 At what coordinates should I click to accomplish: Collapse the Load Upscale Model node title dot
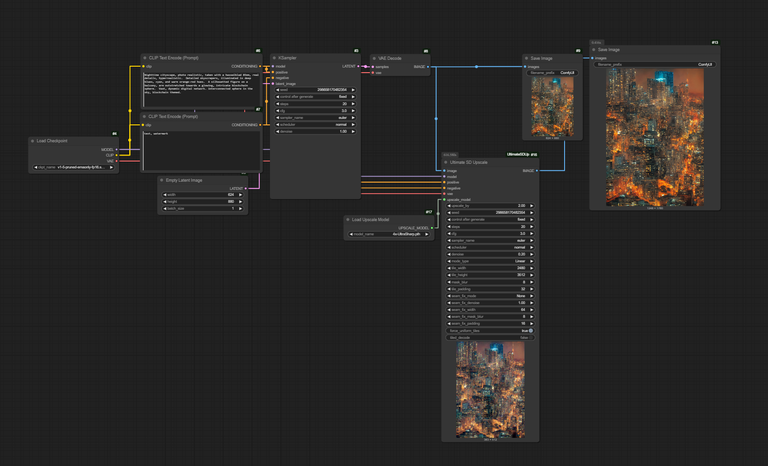(x=348, y=220)
